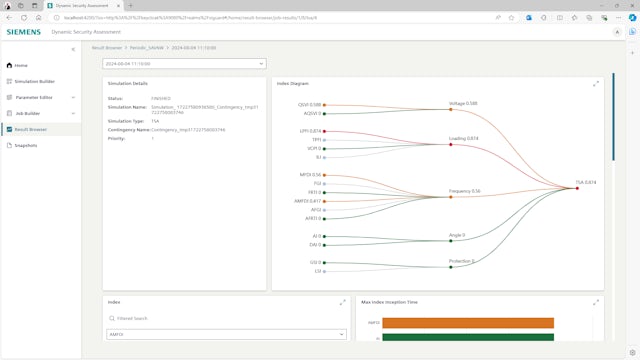Open a new browser tab

point(131,6)
